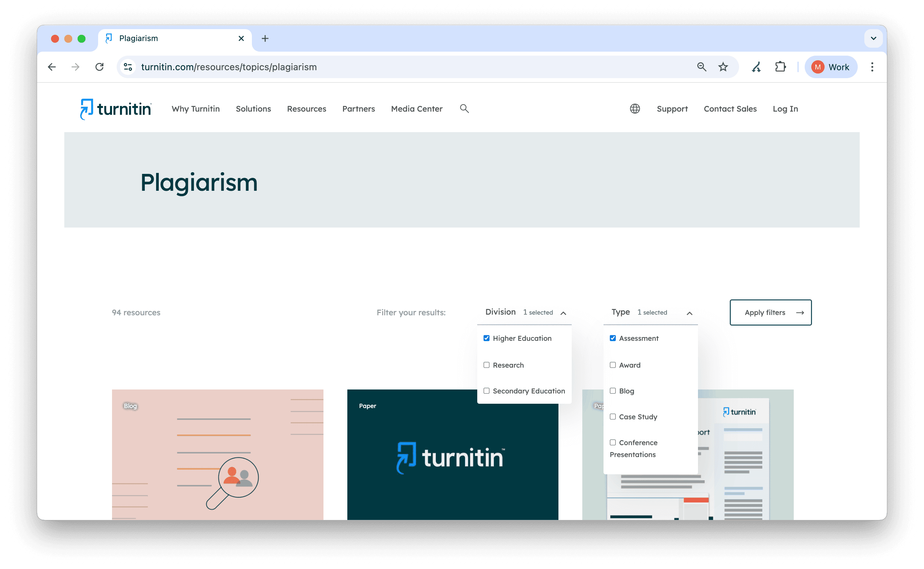Check Secondary Education filter
This screenshot has width=924, height=569.
coord(487,391)
